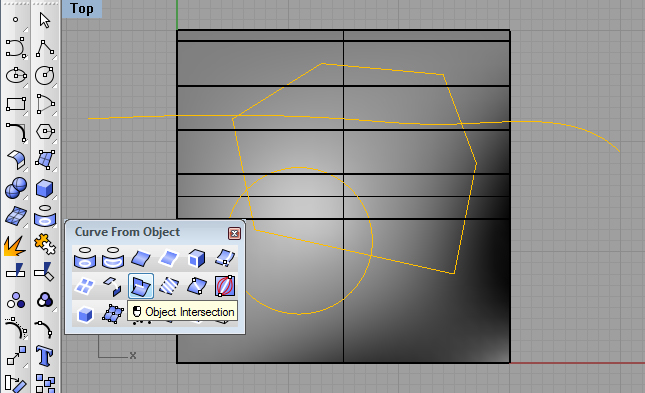Click the Object Intersection tool icon
Screen dimensions: 645x393
(x=141, y=286)
